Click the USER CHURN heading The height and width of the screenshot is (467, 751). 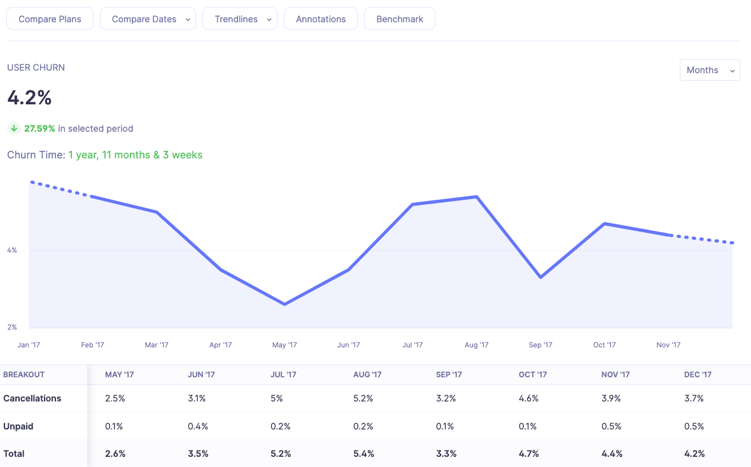36,68
